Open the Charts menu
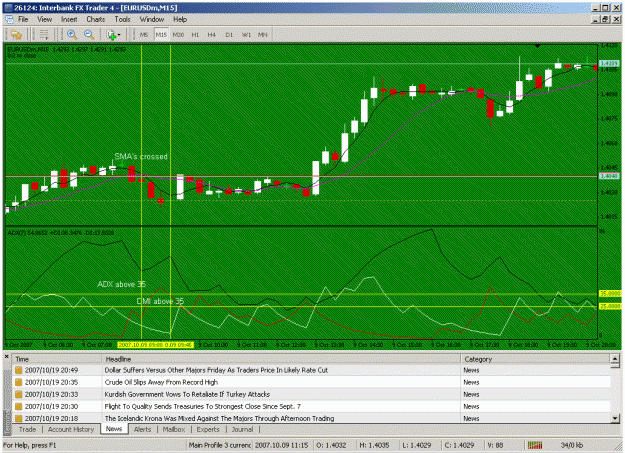This screenshot has width=625, height=453. tap(96, 20)
